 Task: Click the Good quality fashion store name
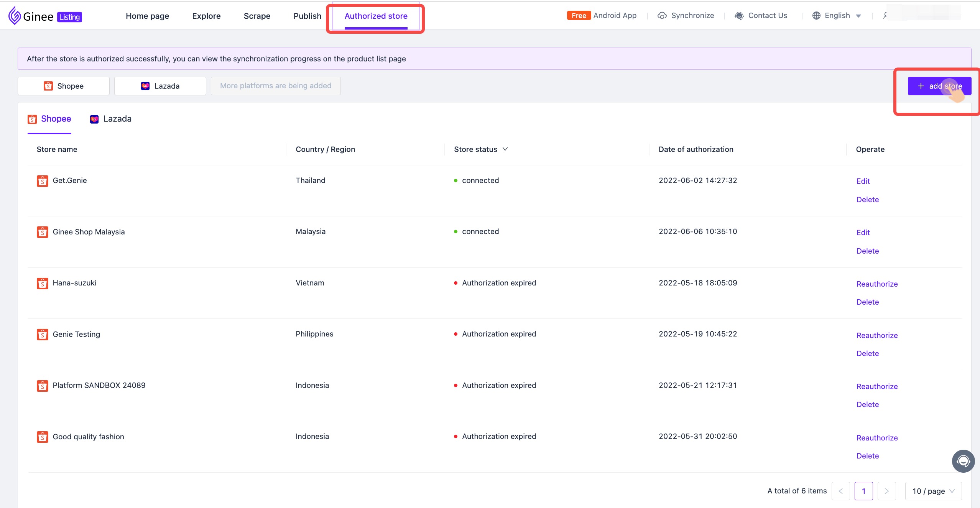(x=88, y=437)
